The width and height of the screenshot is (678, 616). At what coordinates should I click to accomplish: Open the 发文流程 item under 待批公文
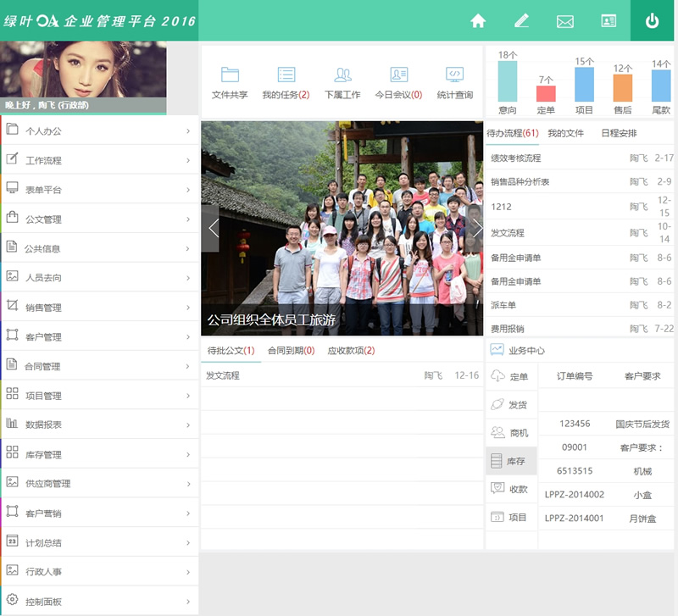pos(223,375)
